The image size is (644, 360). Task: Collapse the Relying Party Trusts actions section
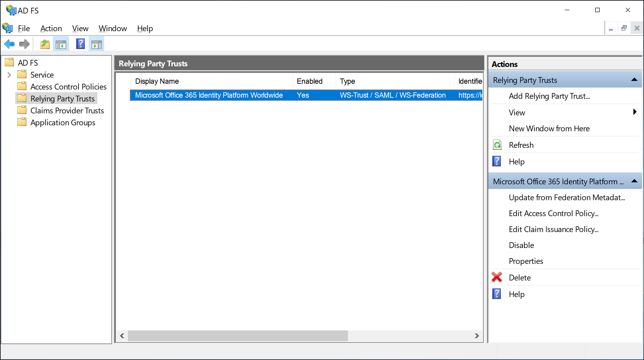pyautogui.click(x=634, y=80)
